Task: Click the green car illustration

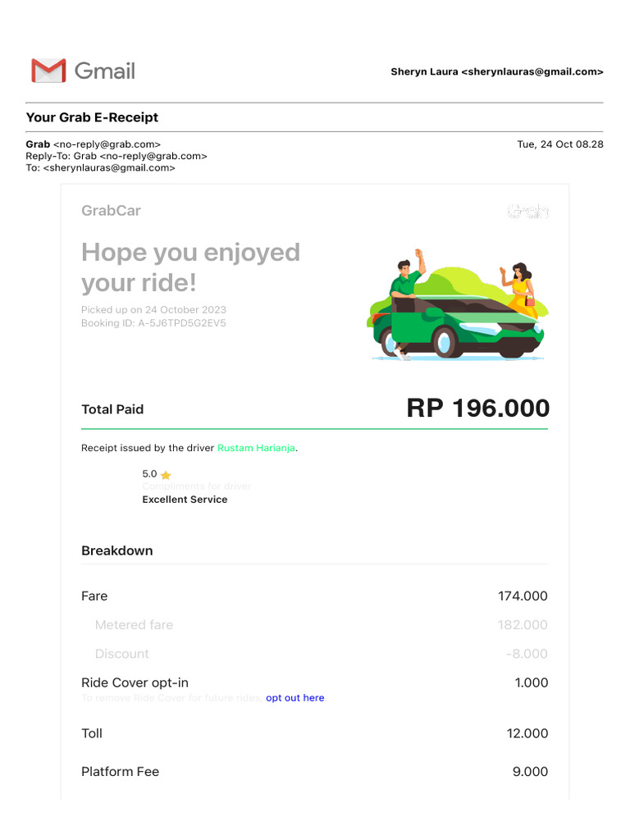Action: point(457,328)
